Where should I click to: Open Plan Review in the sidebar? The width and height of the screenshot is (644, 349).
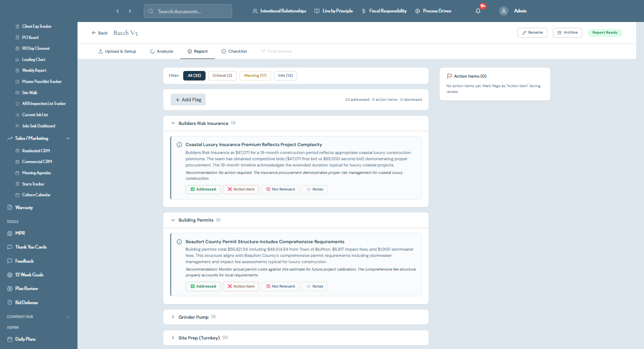27,288
